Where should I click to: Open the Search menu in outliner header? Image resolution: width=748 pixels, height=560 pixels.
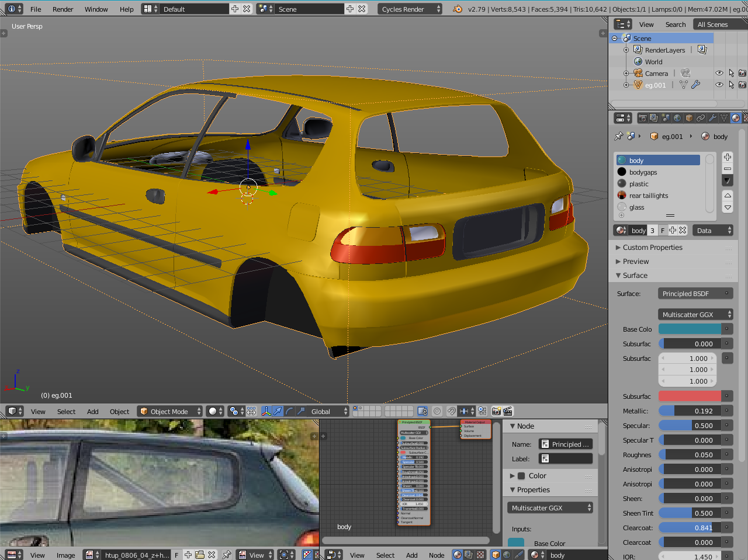pyautogui.click(x=675, y=24)
